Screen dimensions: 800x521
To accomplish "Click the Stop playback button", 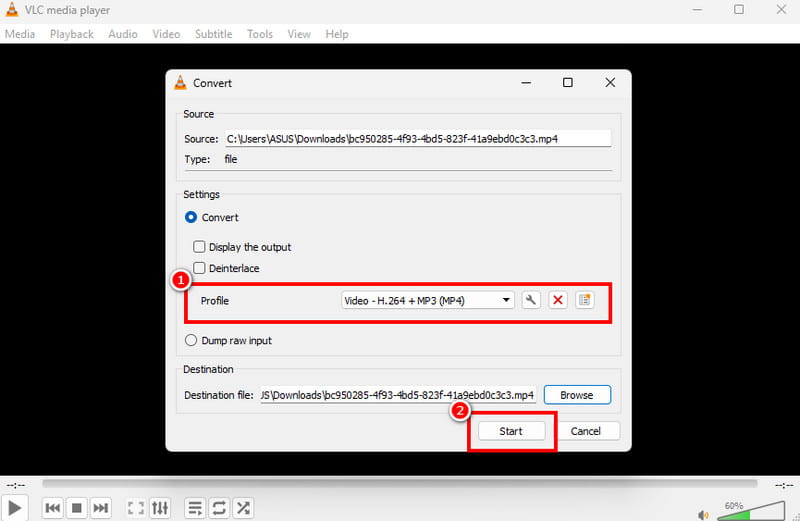I will point(77,508).
